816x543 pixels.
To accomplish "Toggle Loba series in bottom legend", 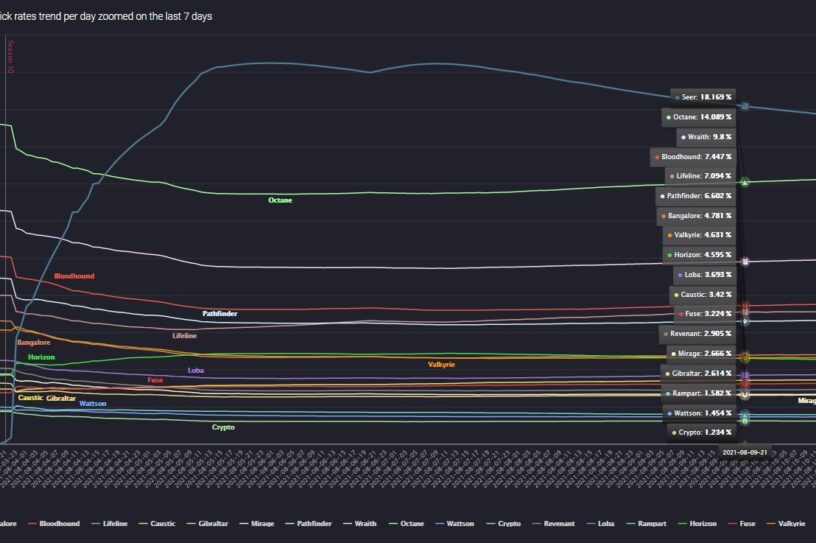I will pos(601,524).
